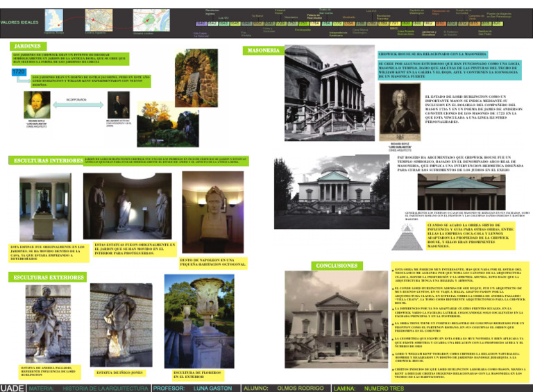
Task: Click the VALORES IDEALES label
Action: [x=20, y=22]
